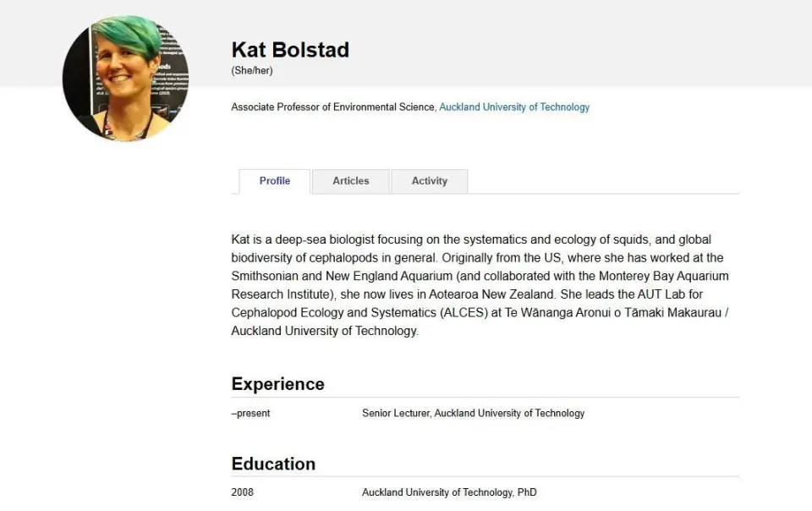Image resolution: width=812 pixels, height=511 pixels.
Task: Click the Education section heading
Action: point(273,464)
